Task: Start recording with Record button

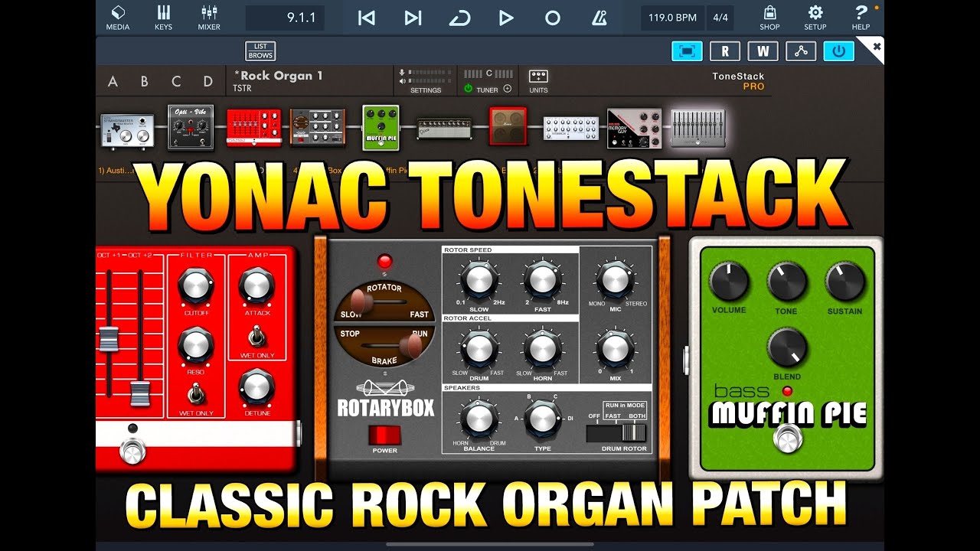Action: click(x=552, y=18)
